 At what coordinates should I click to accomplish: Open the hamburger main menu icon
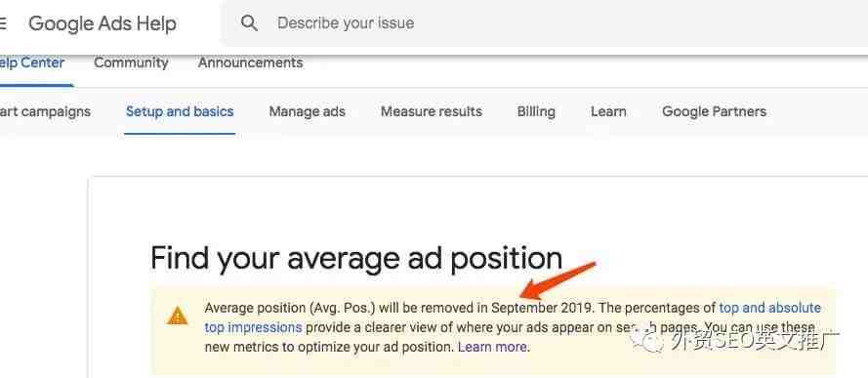click(2, 23)
